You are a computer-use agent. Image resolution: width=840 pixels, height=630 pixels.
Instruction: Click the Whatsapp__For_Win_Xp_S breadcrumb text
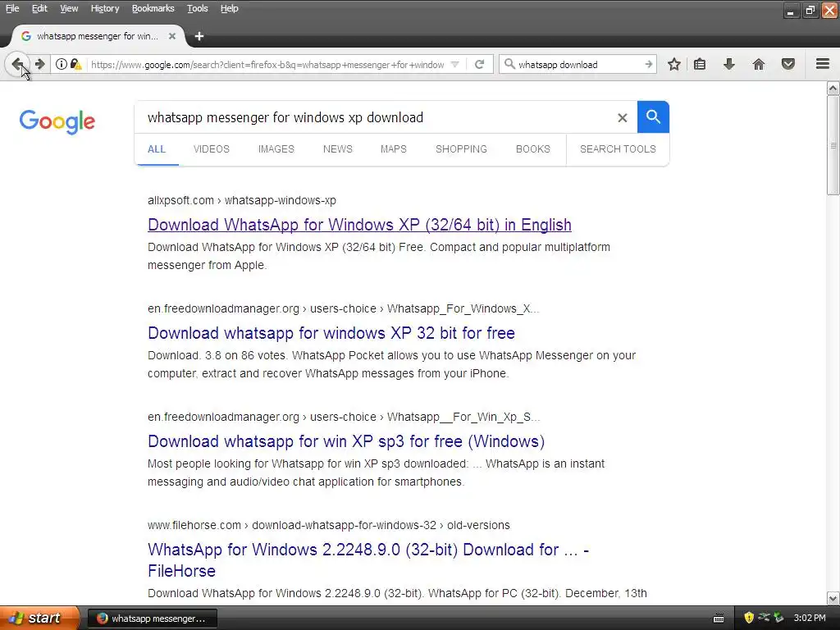463,417
